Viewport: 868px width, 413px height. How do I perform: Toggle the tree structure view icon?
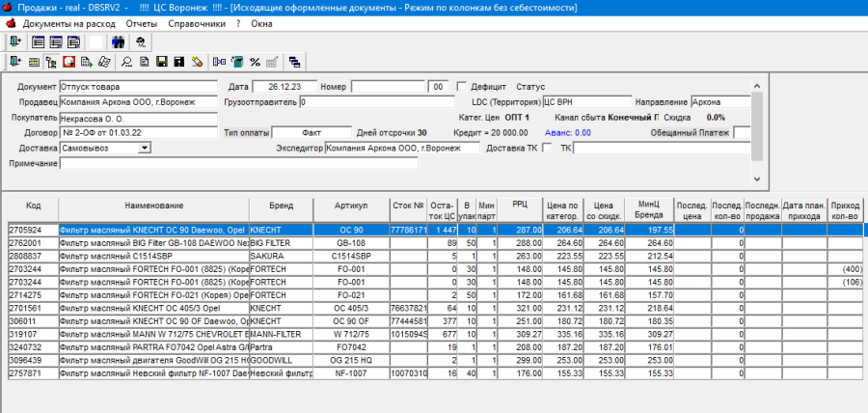[x=51, y=62]
